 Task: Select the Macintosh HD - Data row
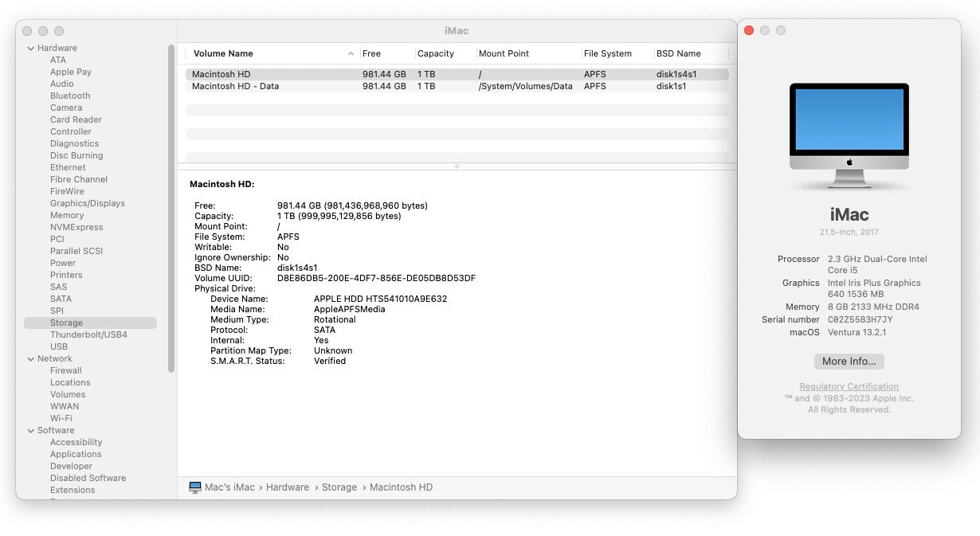pyautogui.click(x=235, y=86)
